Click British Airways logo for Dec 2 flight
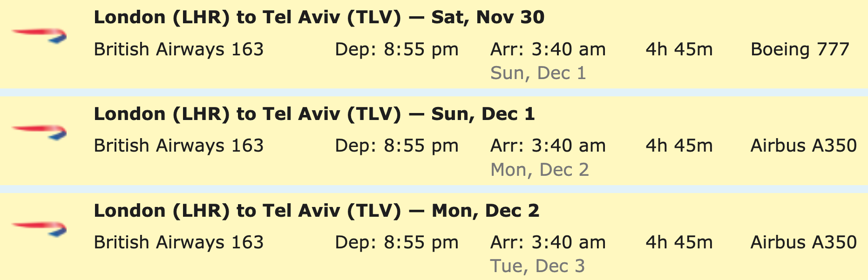The width and height of the screenshot is (868, 280). point(39,229)
